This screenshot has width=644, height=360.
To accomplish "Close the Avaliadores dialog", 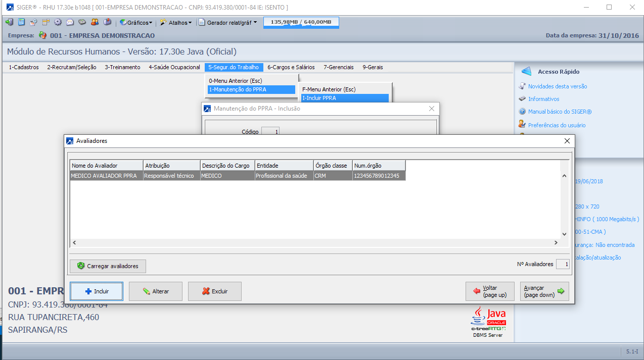I will [567, 141].
